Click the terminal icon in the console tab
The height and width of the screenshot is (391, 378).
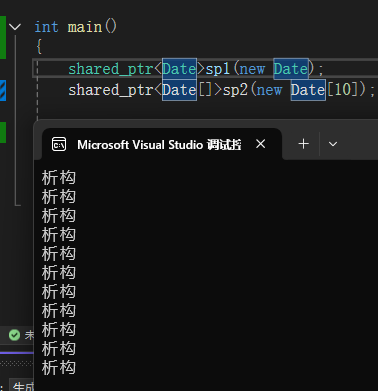click(x=59, y=144)
